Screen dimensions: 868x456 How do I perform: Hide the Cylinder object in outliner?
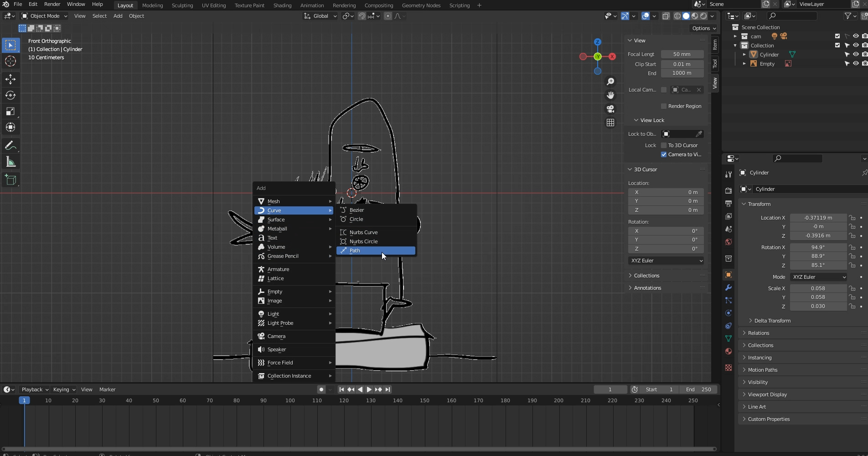[x=856, y=55]
